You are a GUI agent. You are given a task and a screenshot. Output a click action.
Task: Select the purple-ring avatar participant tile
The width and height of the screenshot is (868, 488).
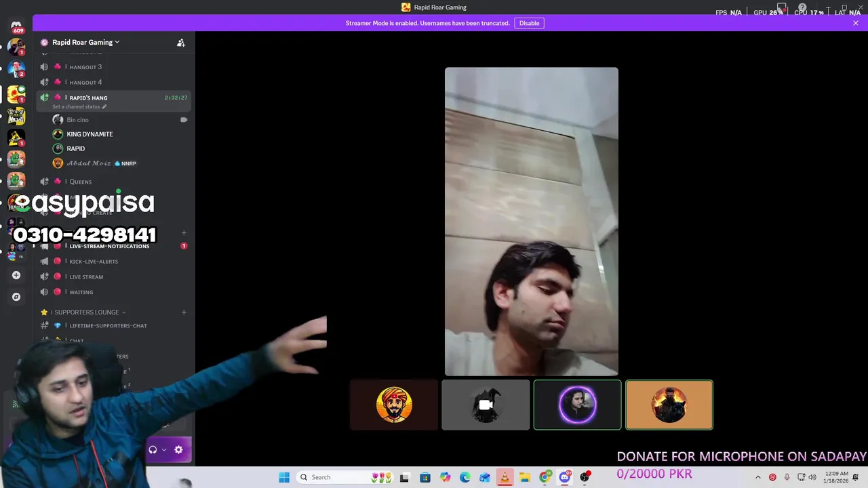(x=577, y=405)
